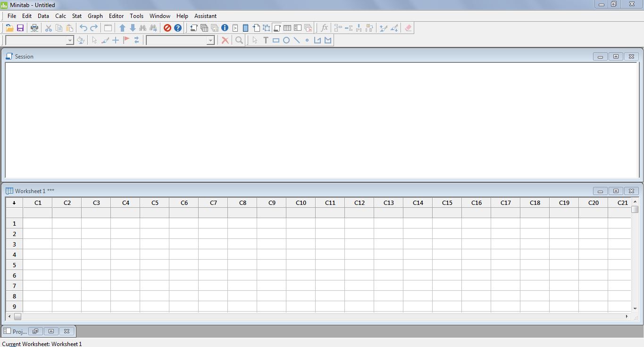The height and width of the screenshot is (347, 644).
Task: Select the Show Session Window icon
Action: [x=276, y=27]
